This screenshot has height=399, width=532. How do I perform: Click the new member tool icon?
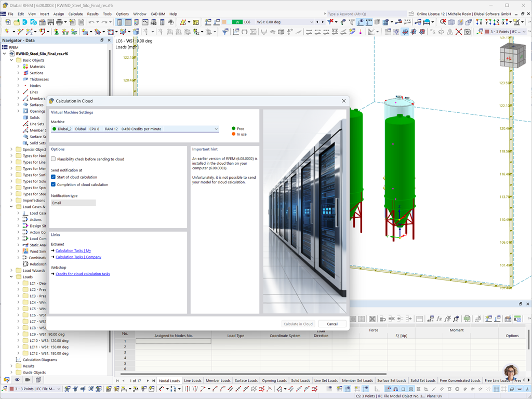tap(30, 32)
